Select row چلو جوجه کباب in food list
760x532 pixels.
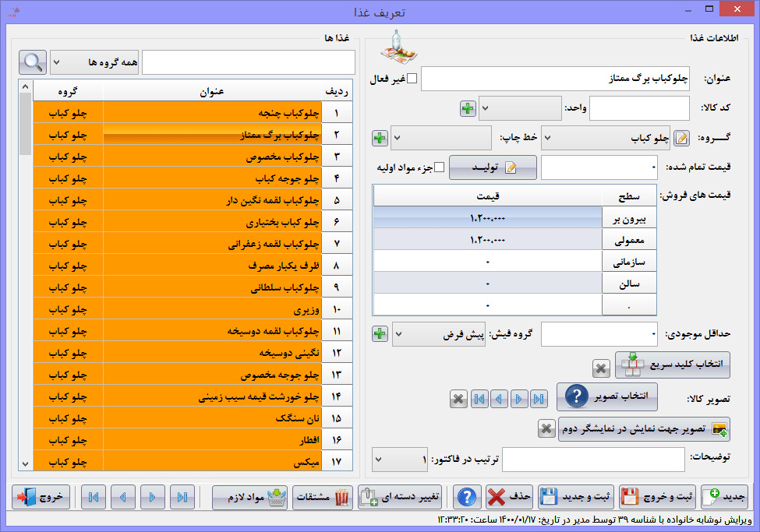(193, 178)
